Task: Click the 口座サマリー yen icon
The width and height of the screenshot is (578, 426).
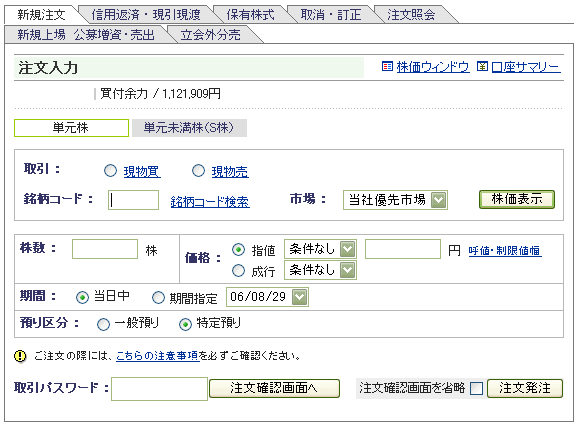Action: (482, 66)
